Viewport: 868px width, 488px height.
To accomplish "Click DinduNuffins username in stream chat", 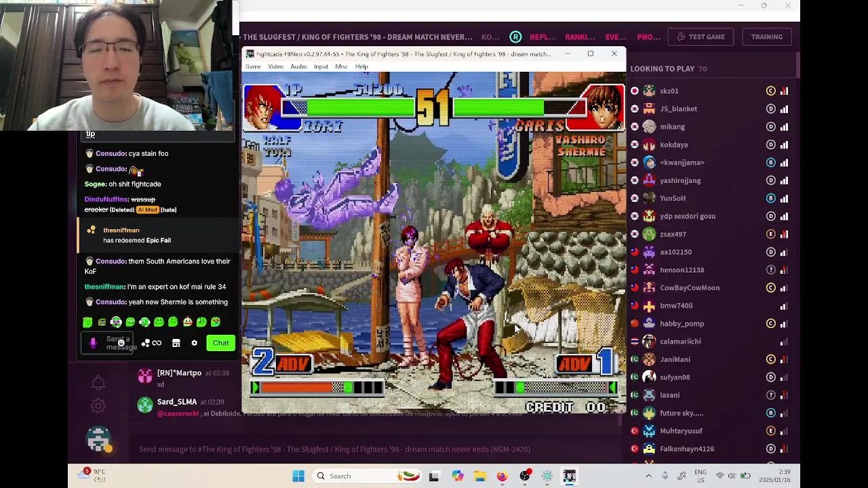I will (x=106, y=199).
